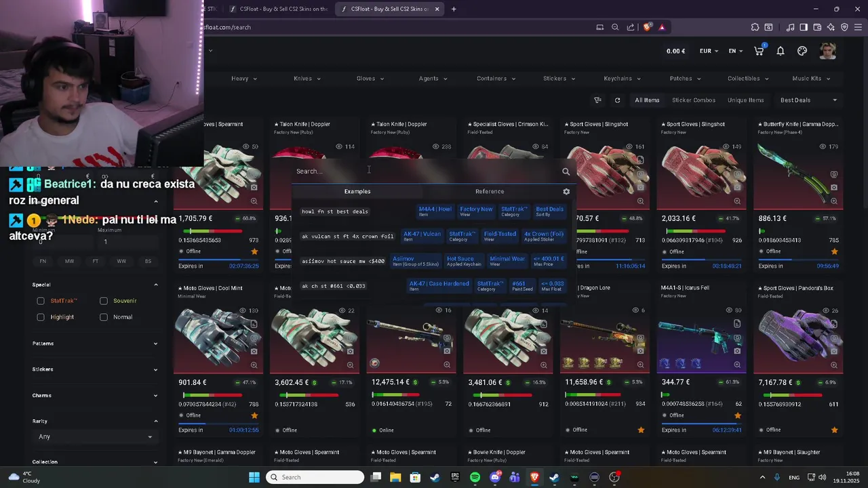Open the user profile avatar

tap(827, 51)
